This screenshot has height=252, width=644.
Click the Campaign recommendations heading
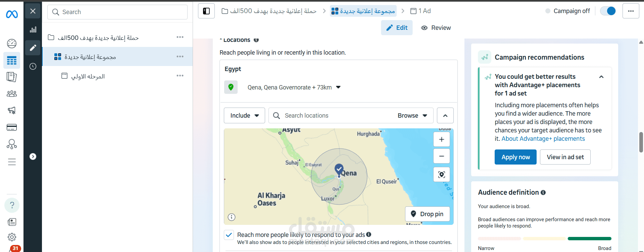[539, 57]
